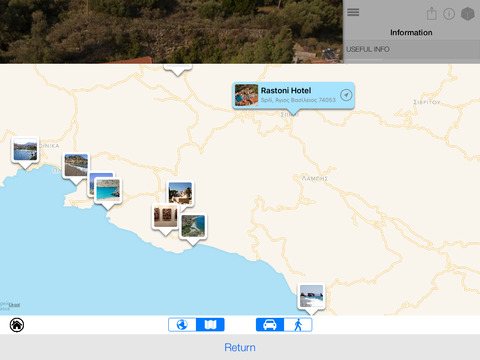This screenshot has width=480, height=360.
Task: Tap the Return button
Action: [240, 347]
